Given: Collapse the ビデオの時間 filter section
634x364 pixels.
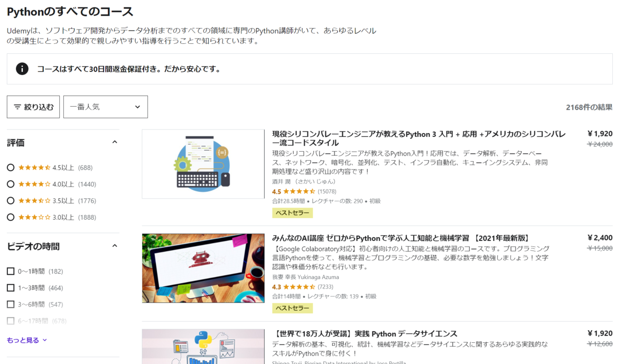Looking at the screenshot, I should click(x=115, y=246).
